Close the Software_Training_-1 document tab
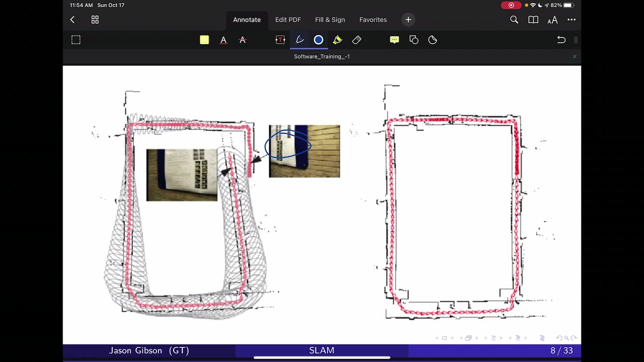The width and height of the screenshot is (644, 362). (575, 56)
